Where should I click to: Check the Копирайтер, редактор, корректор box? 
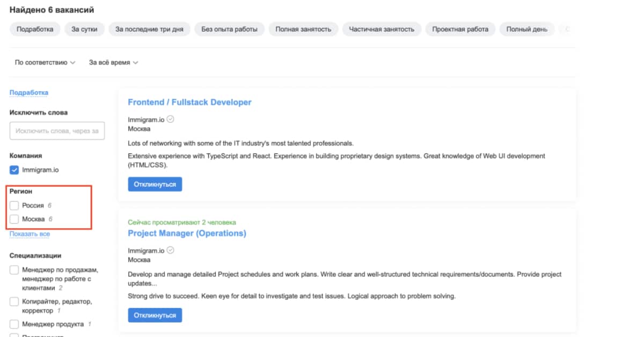(x=14, y=302)
